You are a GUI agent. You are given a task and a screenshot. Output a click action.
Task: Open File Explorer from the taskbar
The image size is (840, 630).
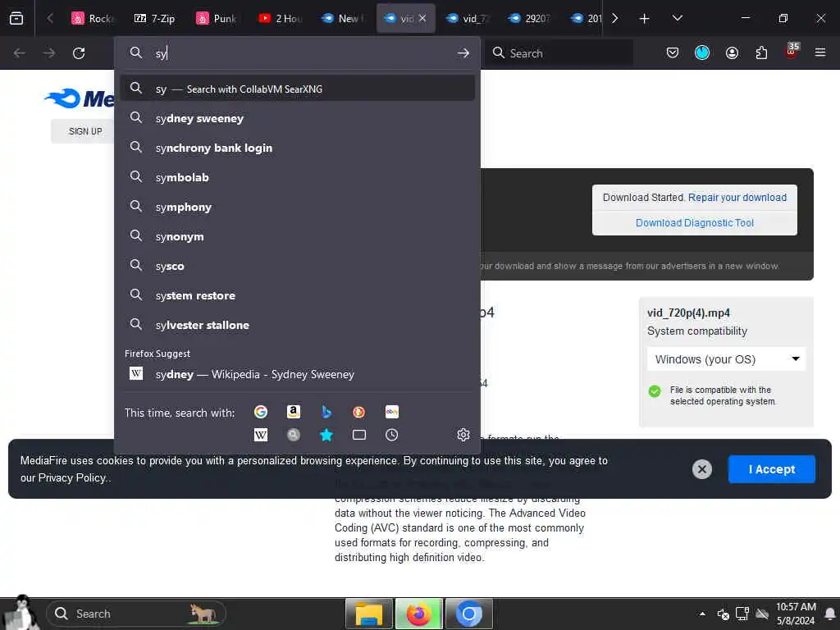[x=368, y=614]
